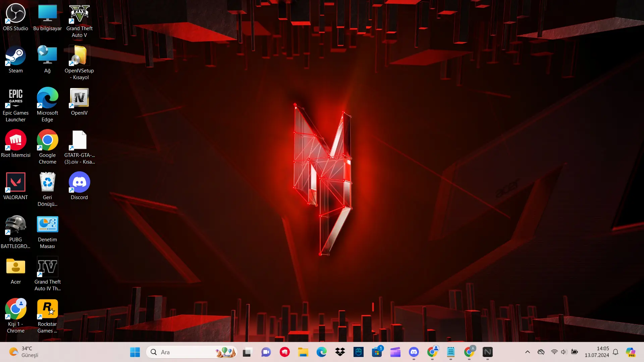The image size is (644, 362).
Task: Open the purple clapperboard taskbar app
Action: pos(395,352)
